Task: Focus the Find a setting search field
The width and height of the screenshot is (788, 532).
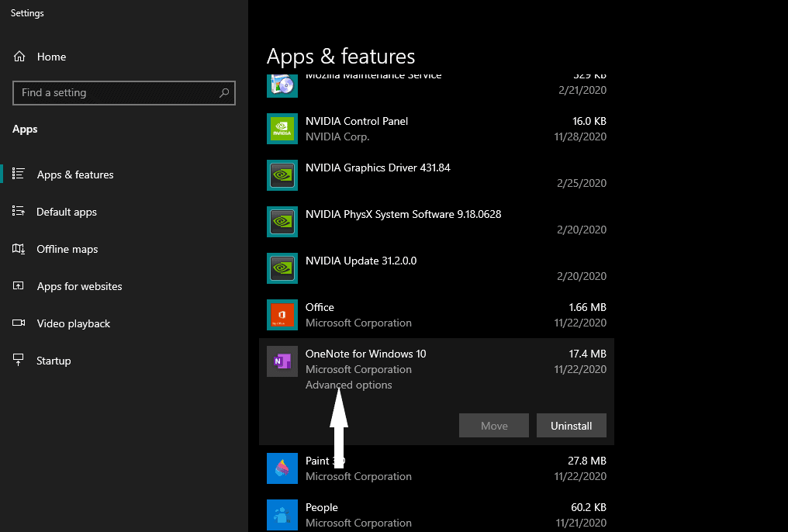Action: coord(123,93)
